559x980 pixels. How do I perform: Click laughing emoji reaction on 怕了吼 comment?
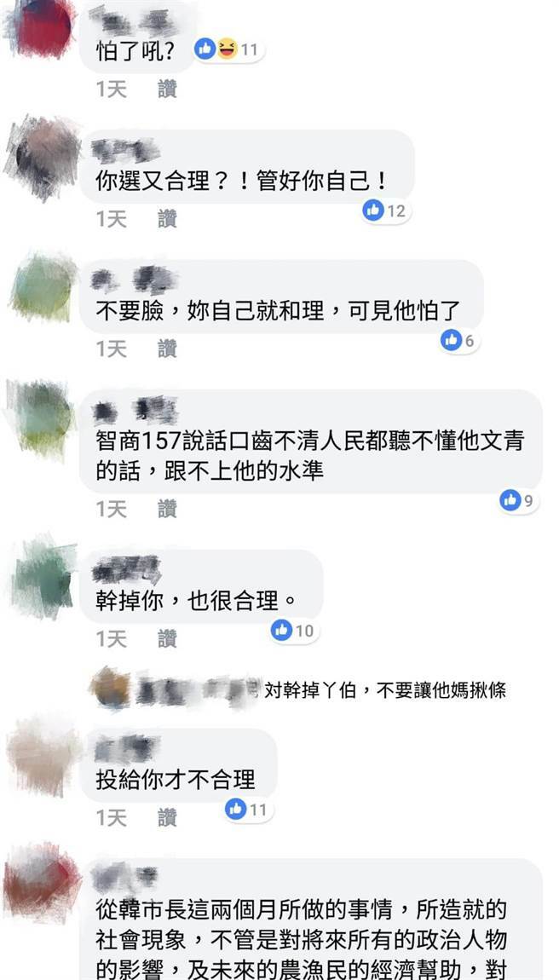(227, 49)
